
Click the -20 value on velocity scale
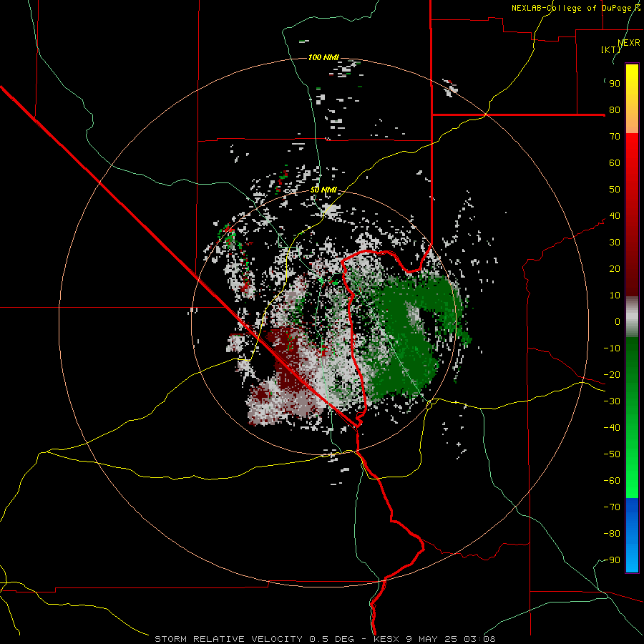click(x=612, y=374)
